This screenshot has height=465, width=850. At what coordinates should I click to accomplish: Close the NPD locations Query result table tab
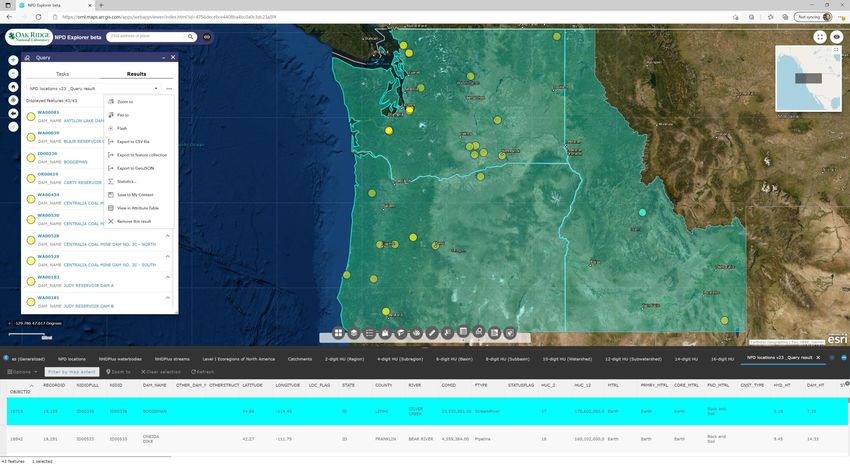coord(818,358)
